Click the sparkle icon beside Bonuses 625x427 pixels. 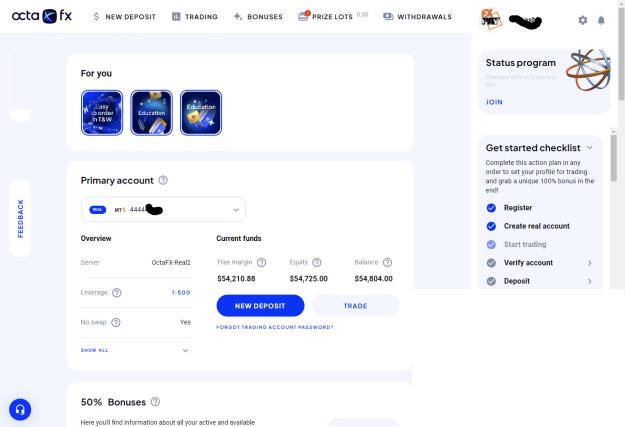pyautogui.click(x=238, y=16)
